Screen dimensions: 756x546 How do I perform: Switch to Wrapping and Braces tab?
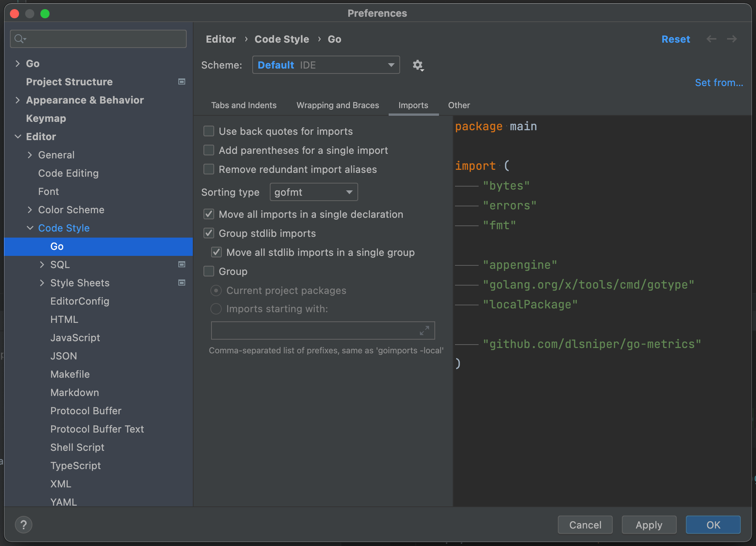[338, 105]
